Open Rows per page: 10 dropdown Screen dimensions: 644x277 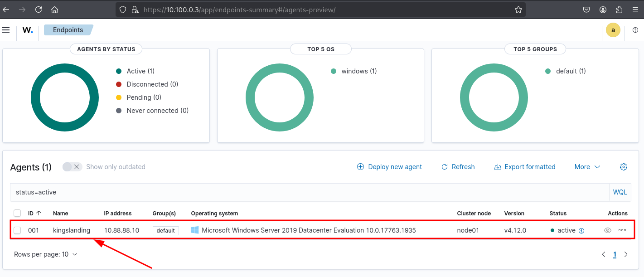pyautogui.click(x=46, y=254)
